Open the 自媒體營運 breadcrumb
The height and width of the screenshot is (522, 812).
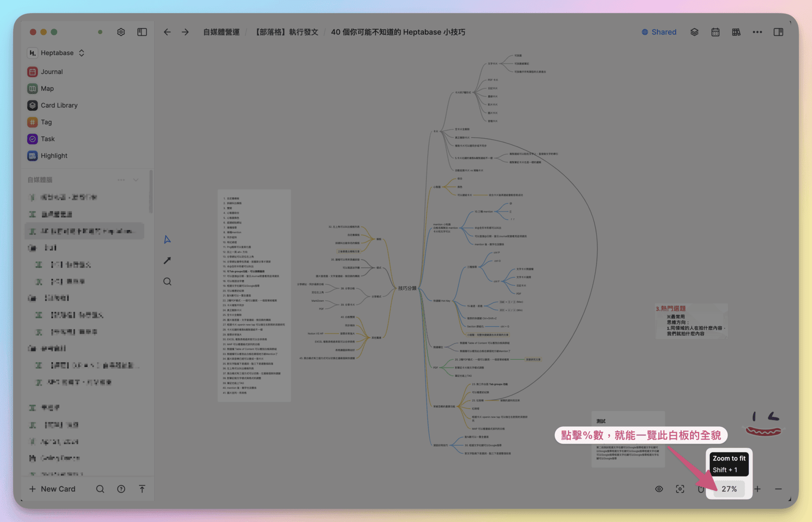221,32
